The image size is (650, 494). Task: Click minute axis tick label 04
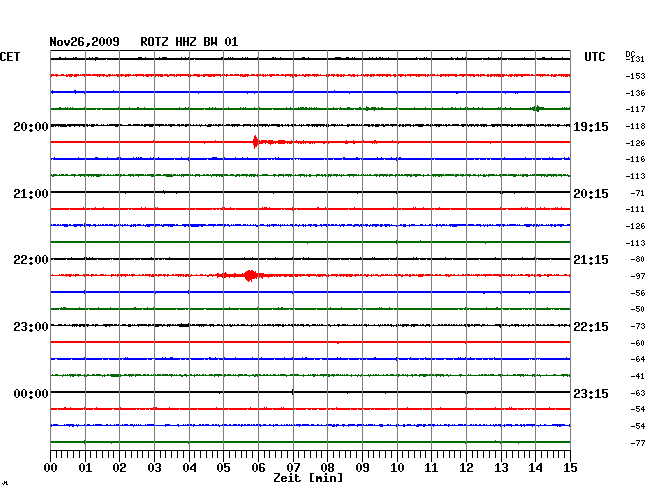tap(189, 468)
